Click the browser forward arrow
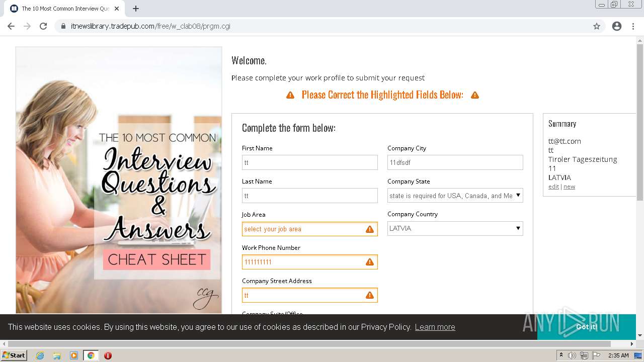 click(x=27, y=26)
